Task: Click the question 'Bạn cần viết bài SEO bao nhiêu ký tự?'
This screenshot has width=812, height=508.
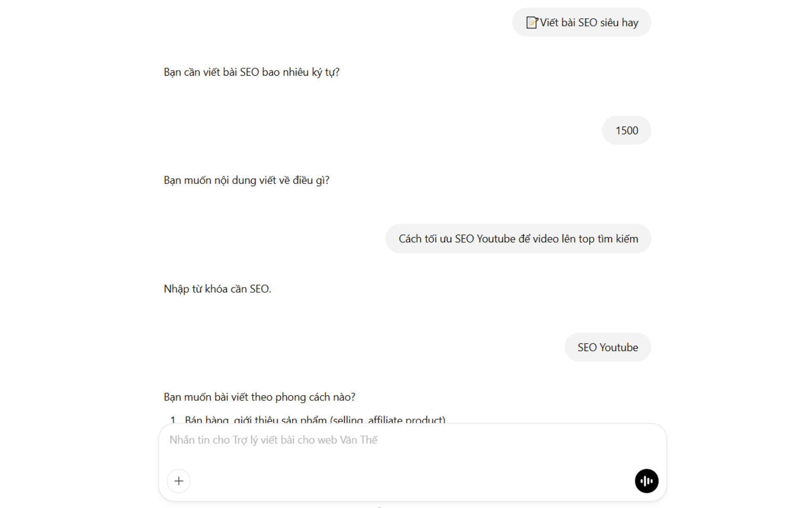Action: point(251,72)
